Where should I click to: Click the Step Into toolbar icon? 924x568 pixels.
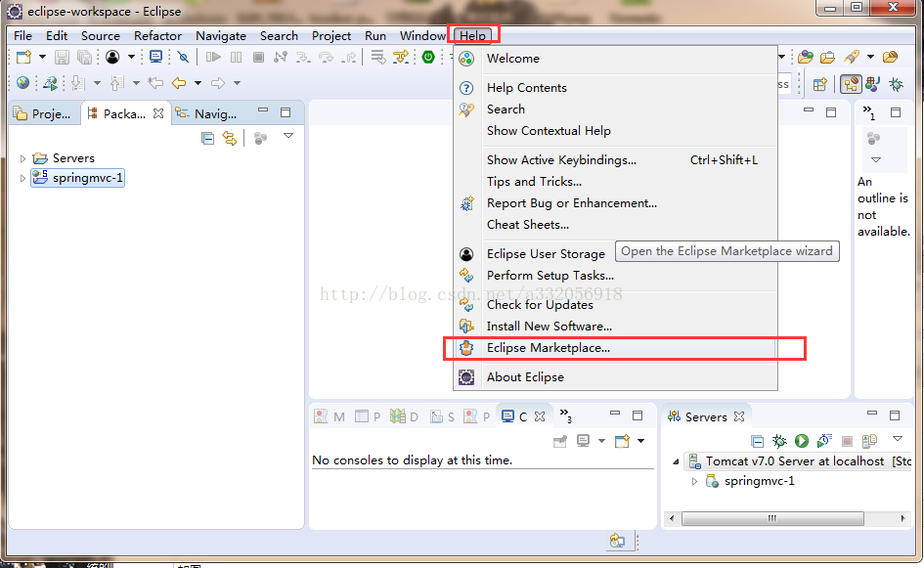[303, 57]
